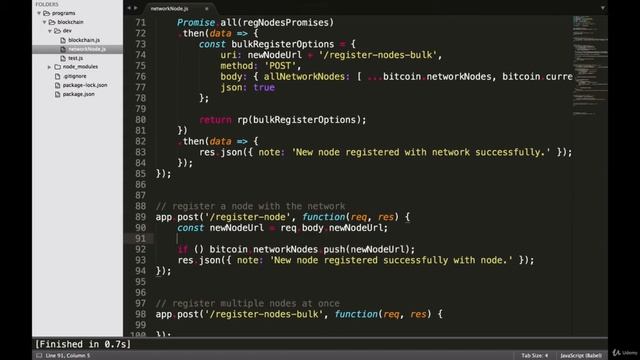640x360 pixels.
Task: Click bitcoin.networkNodes.push(newNodeUrl) code
Action: pos(312,249)
